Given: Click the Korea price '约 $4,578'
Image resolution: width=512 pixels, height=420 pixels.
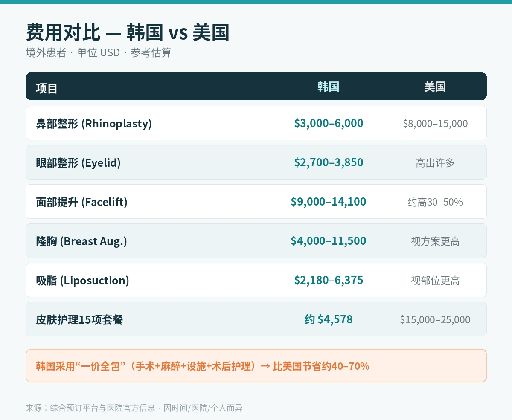Looking at the screenshot, I should (x=329, y=320).
